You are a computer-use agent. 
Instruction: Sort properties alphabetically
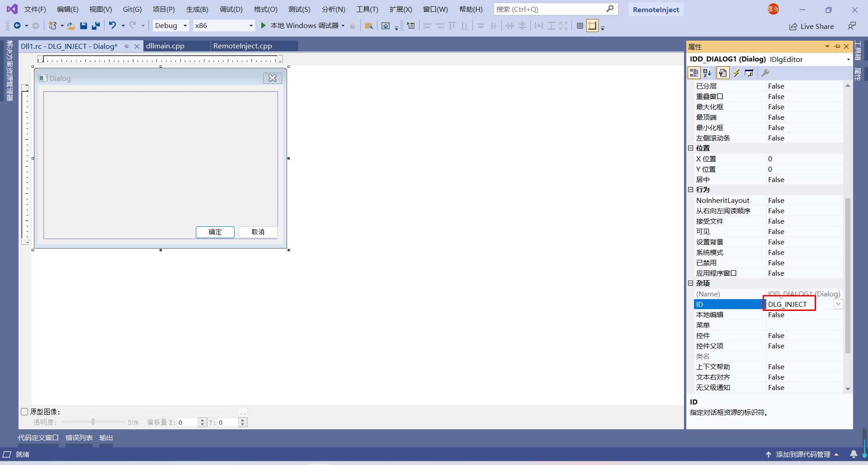tap(708, 73)
